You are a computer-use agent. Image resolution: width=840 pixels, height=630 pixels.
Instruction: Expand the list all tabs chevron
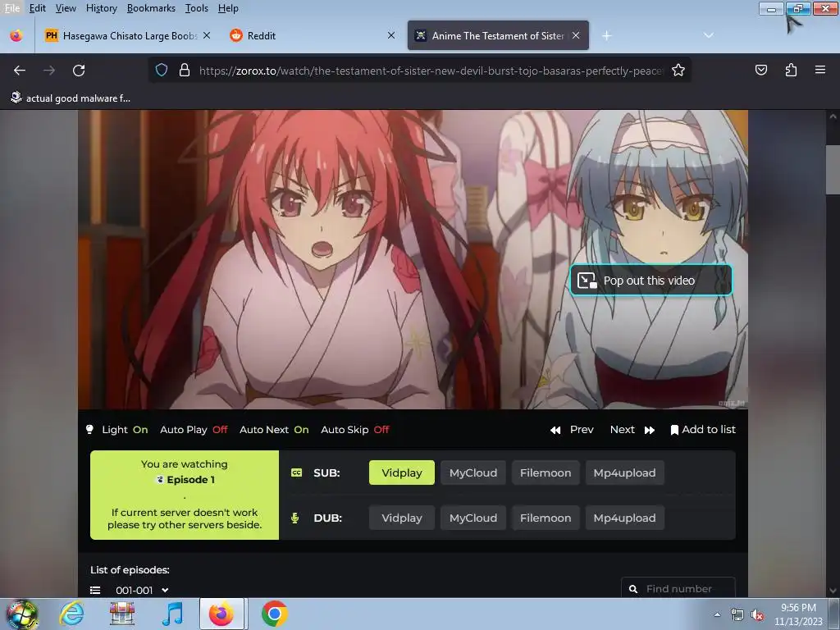[x=708, y=35]
